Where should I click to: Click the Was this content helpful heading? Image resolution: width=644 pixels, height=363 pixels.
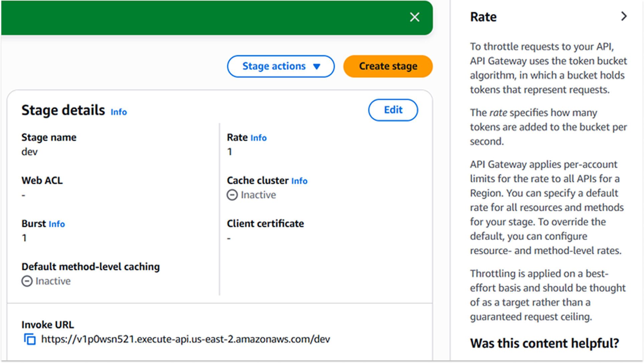pos(544,343)
